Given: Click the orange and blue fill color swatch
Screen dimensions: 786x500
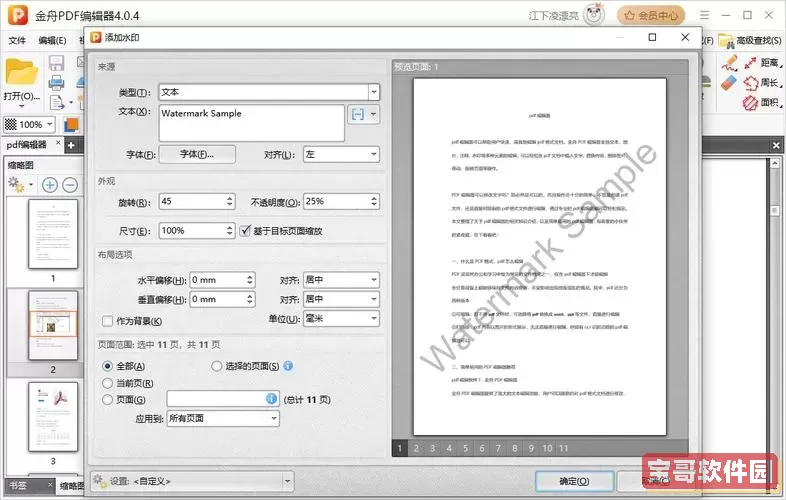Looking at the screenshot, I should point(71,124).
